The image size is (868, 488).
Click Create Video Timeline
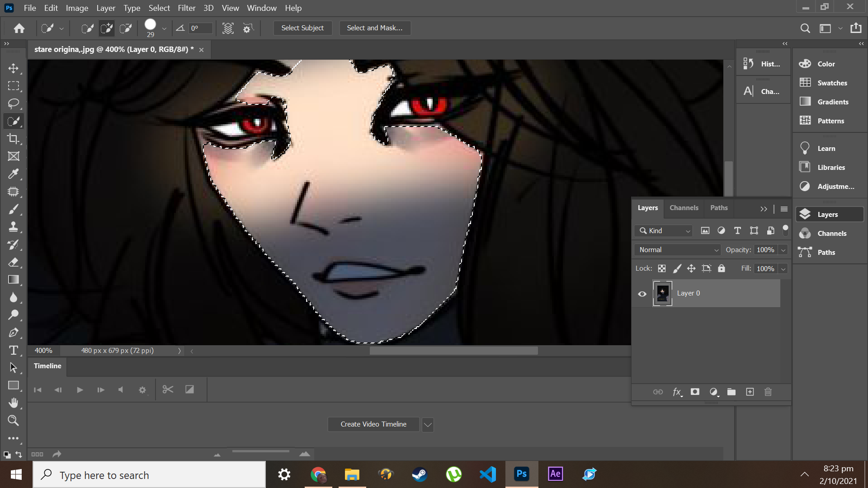[x=373, y=424]
